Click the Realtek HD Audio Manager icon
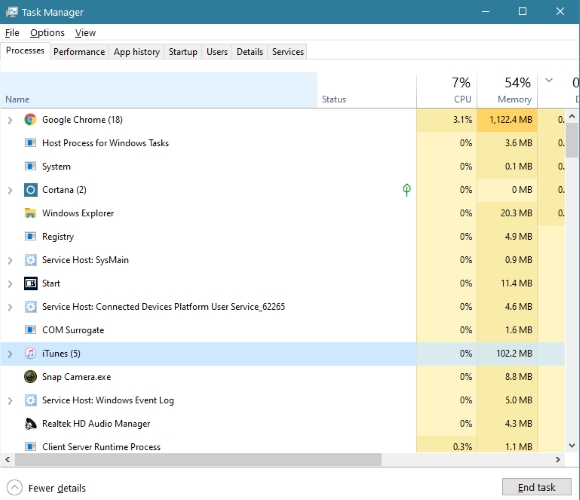580x500 pixels. pos(30,424)
